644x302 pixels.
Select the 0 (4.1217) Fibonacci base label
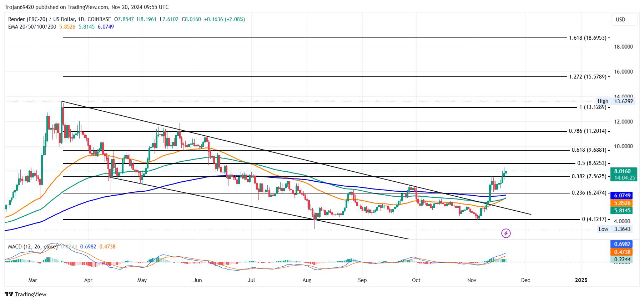coord(594,219)
